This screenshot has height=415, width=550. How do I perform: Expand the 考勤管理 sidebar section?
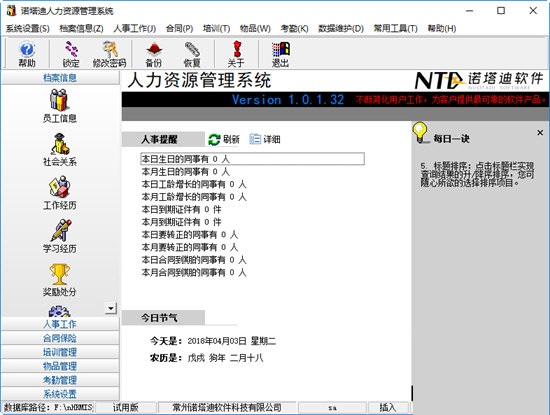point(60,380)
